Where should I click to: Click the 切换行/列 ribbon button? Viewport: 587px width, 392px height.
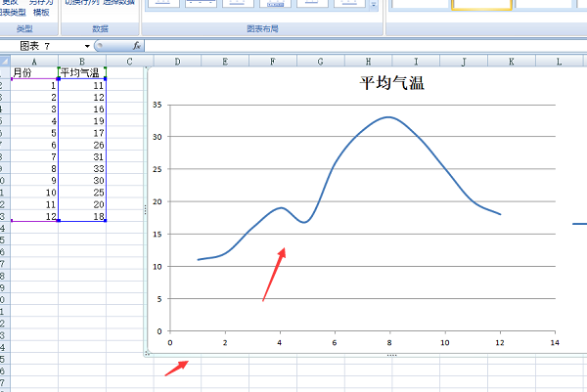click(x=82, y=2)
